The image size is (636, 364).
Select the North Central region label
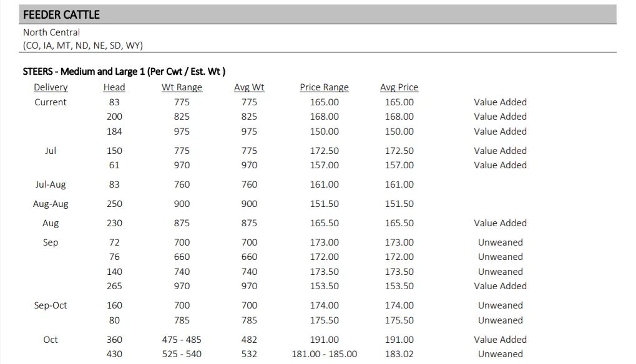(52, 32)
